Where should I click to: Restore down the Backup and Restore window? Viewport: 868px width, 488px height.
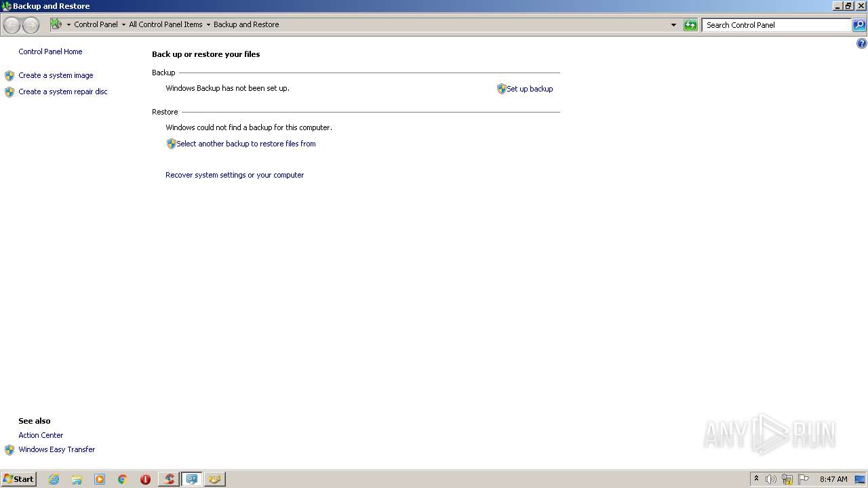[848, 6]
